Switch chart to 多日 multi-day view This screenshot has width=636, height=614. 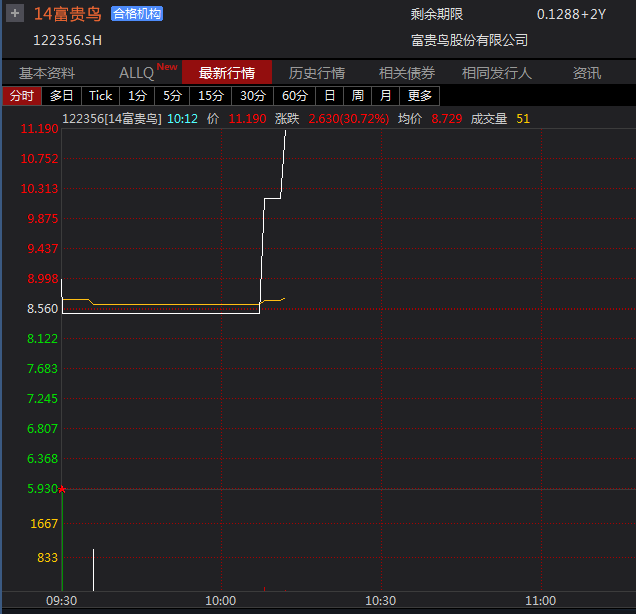click(62, 96)
